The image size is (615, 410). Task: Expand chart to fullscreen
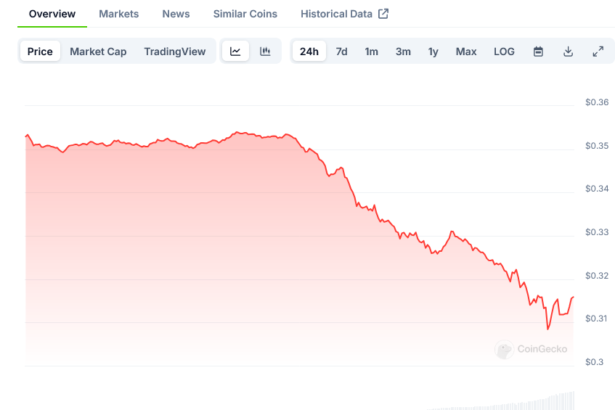click(598, 51)
